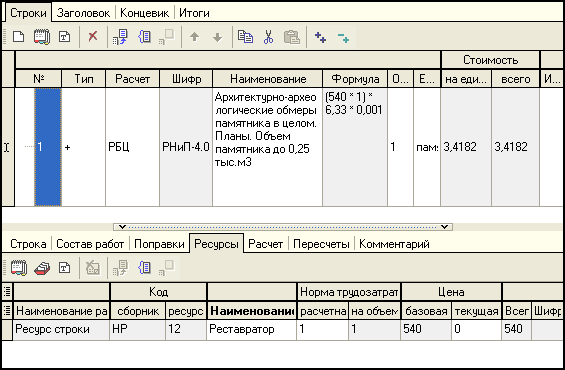
Task: Open the Состав работ tab
Action: pyautogui.click(x=90, y=244)
